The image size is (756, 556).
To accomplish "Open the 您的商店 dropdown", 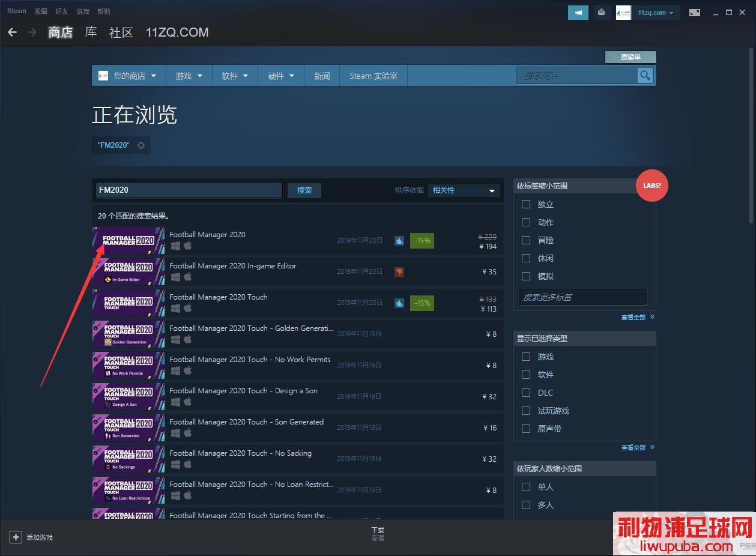I will [129, 76].
